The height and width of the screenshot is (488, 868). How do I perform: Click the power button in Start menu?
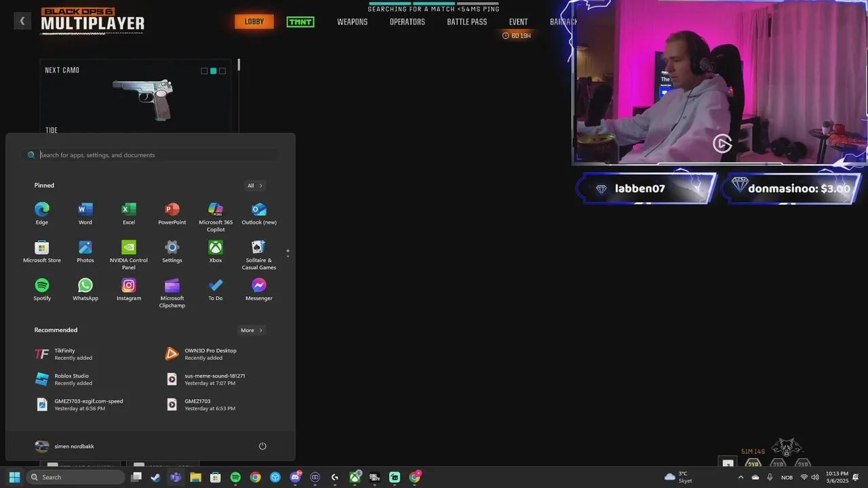262,446
